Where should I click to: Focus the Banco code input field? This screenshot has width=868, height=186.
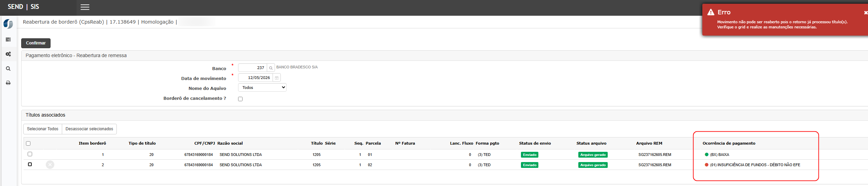[252, 68]
